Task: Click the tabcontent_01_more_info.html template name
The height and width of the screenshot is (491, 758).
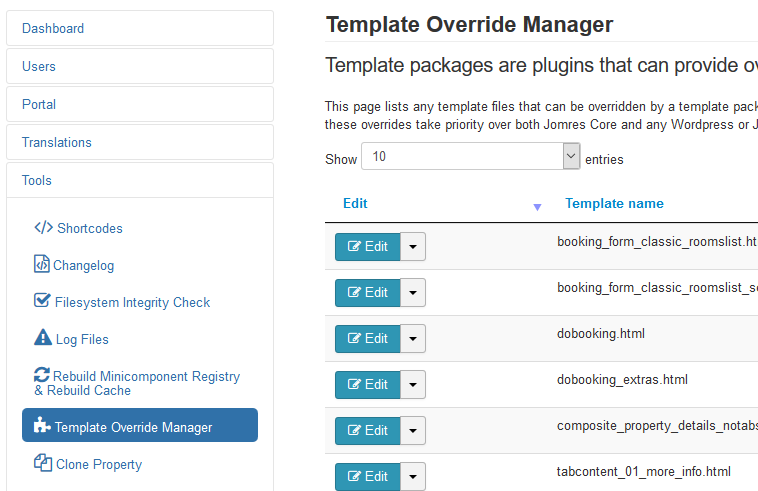Action: (643, 472)
